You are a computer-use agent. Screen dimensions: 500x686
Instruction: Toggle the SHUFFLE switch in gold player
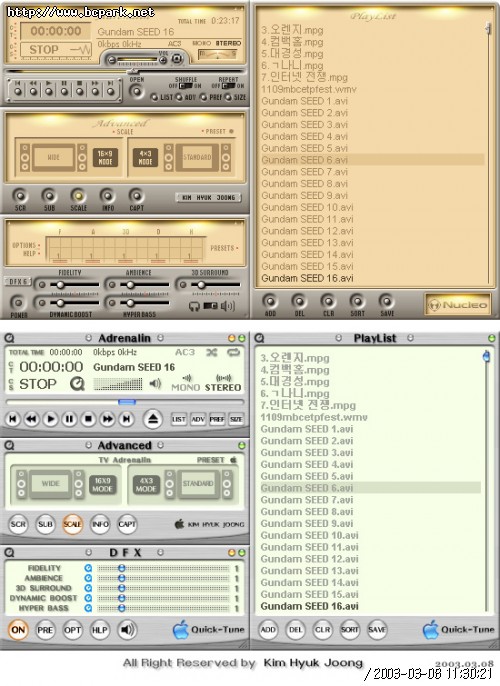click(185, 86)
